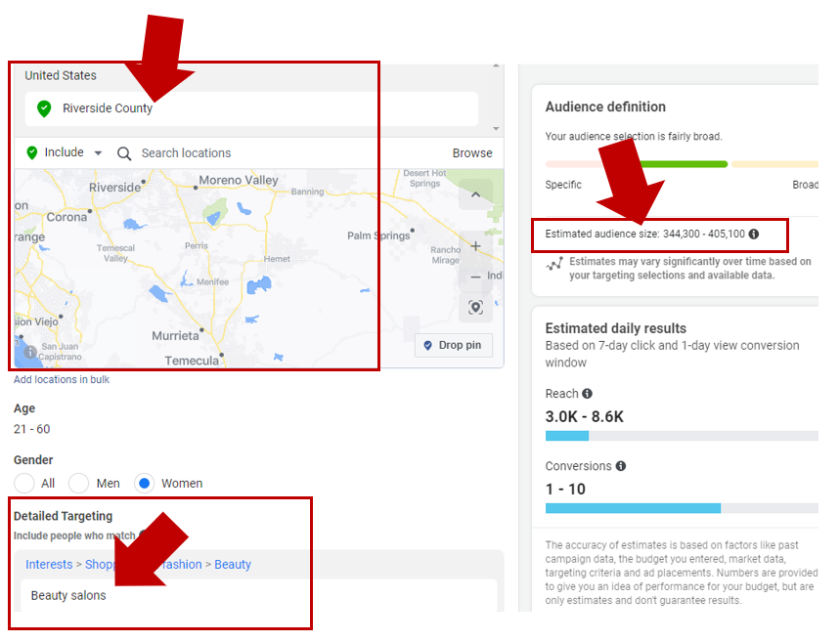Viewport: 840px width, 642px height.
Task: Click Corona label on map
Action: point(66,217)
